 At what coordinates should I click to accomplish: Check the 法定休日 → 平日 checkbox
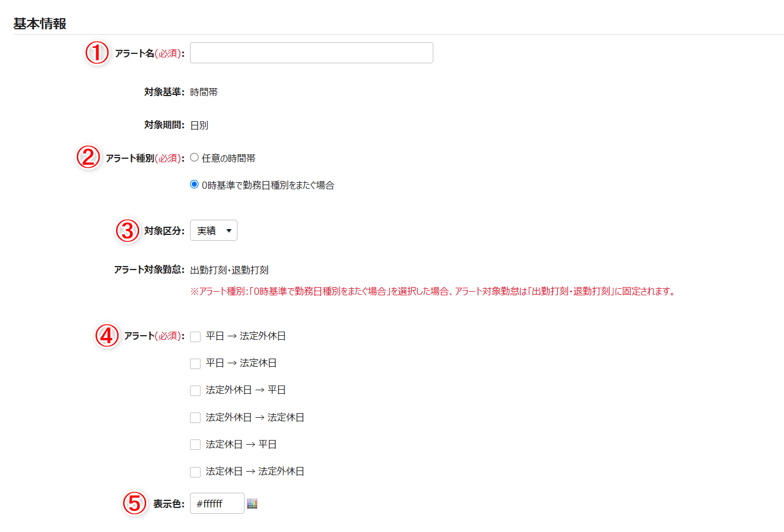195,445
